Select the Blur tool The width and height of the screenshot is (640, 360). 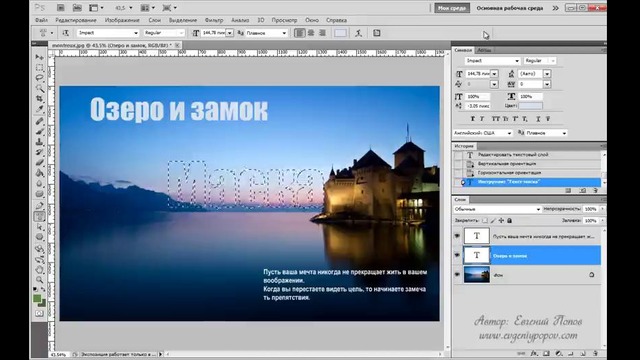point(39,184)
